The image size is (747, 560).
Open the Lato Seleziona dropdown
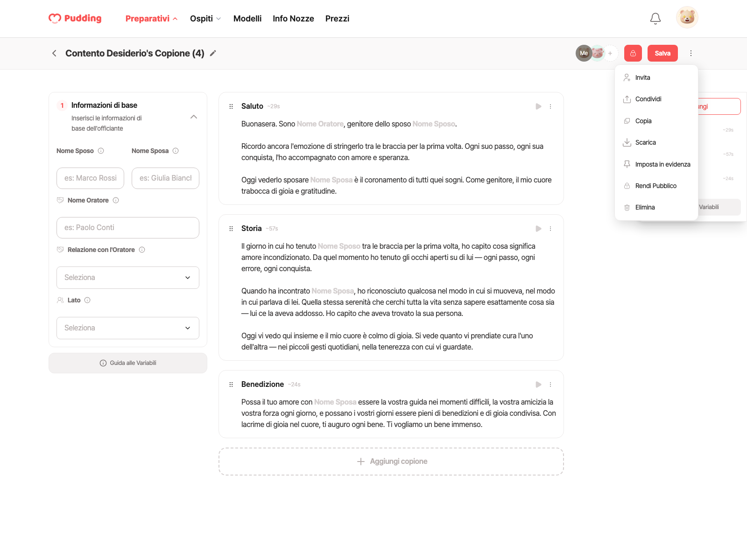pos(128,328)
